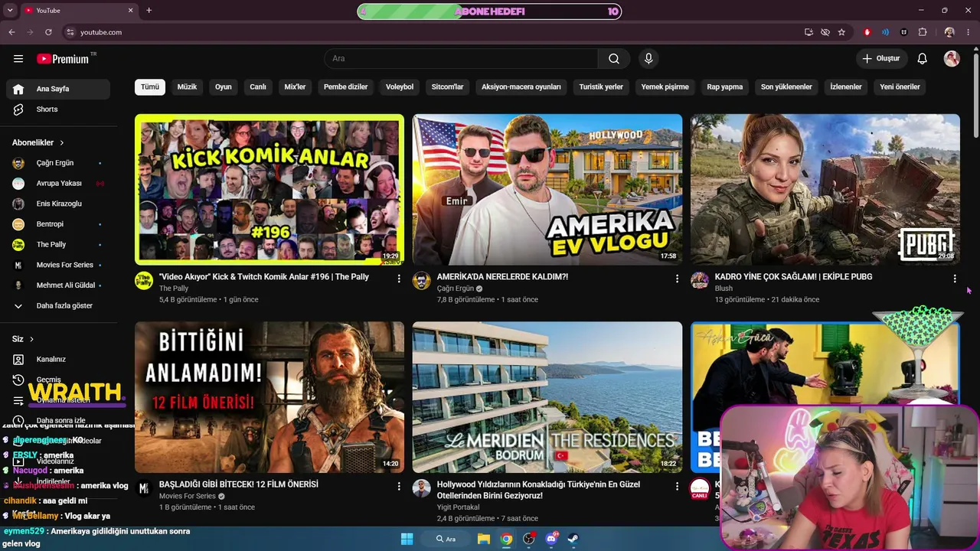
Task: Open Bentropi subscription in sidebar
Action: 58,224
